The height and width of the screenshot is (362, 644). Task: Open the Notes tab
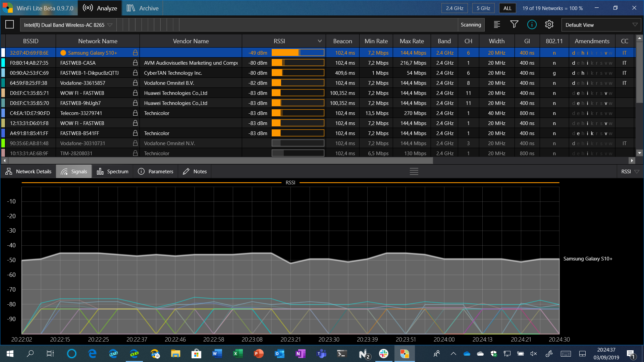195,172
